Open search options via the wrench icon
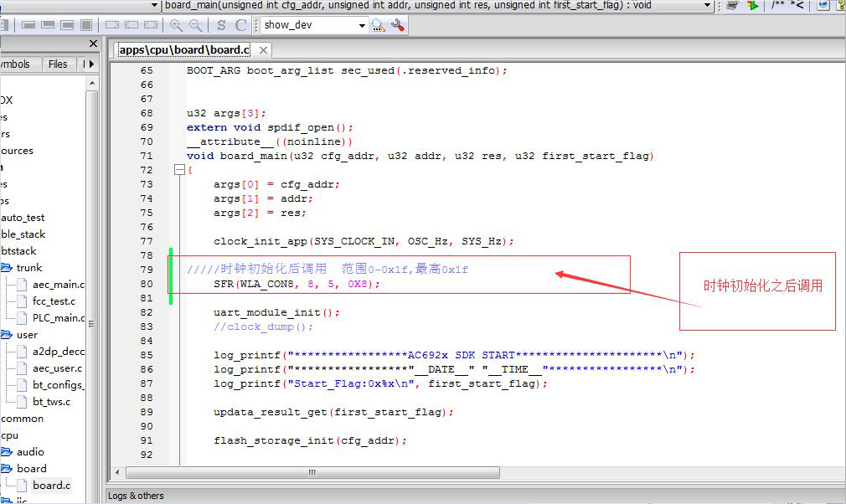846x504 pixels. (x=398, y=25)
